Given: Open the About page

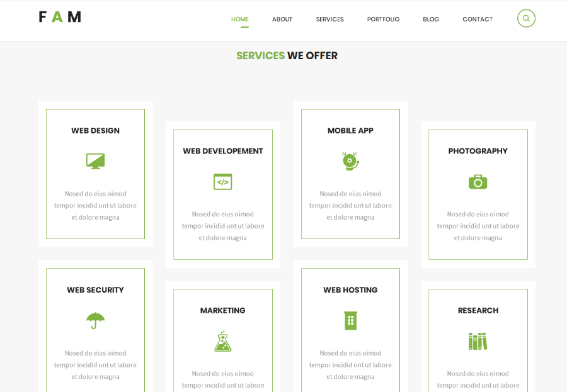Looking at the screenshot, I should [282, 19].
